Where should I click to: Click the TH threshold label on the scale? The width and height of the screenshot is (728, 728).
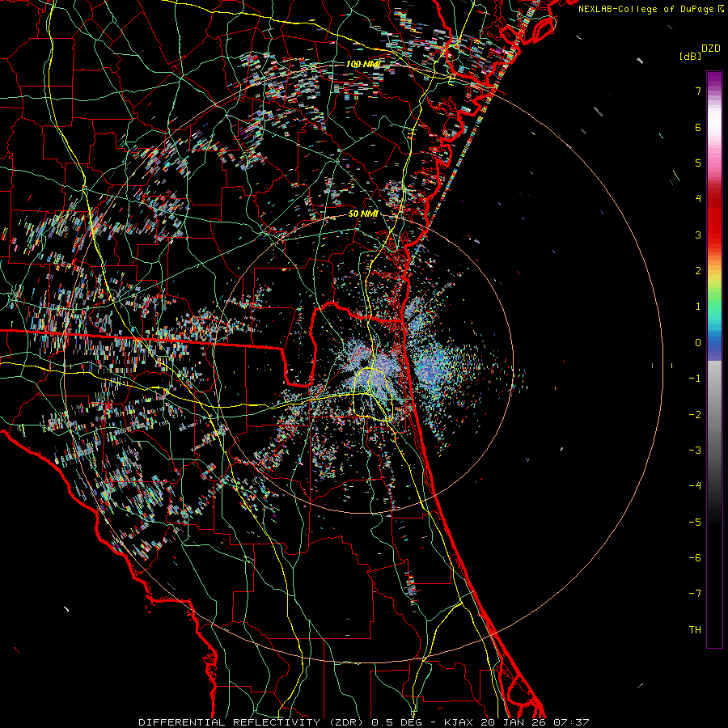click(x=695, y=629)
